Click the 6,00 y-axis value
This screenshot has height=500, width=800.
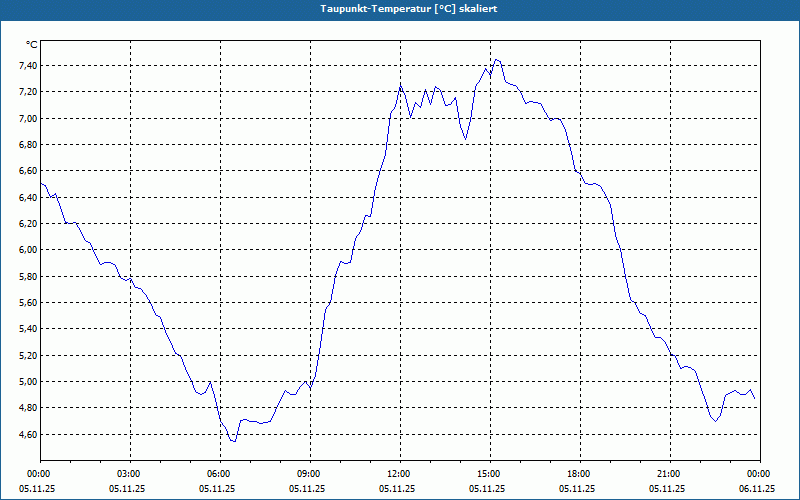pos(28,250)
